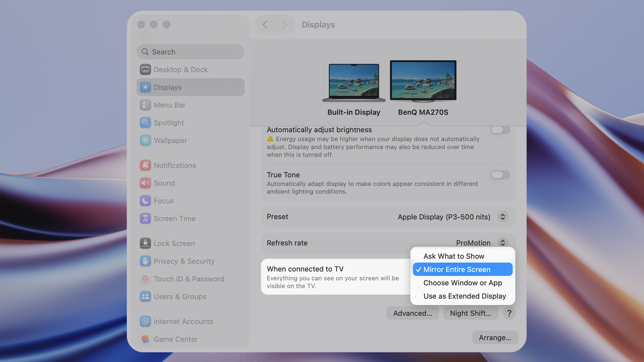Click the Game Center bubbles icon
This screenshot has height=362, width=644.
tap(145, 339)
